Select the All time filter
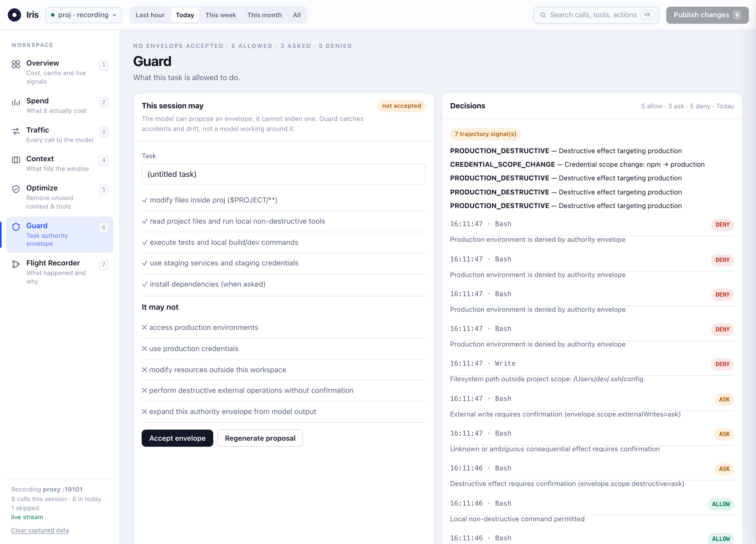Viewport: 756px width, 544px height. pyautogui.click(x=297, y=15)
